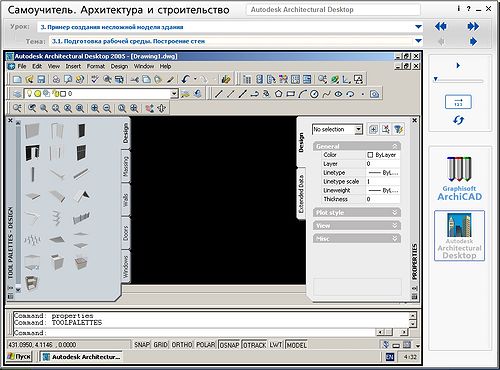Click the New drawing toolbar icon
Image resolution: width=500 pixels, height=370 pixels.
tap(17, 79)
